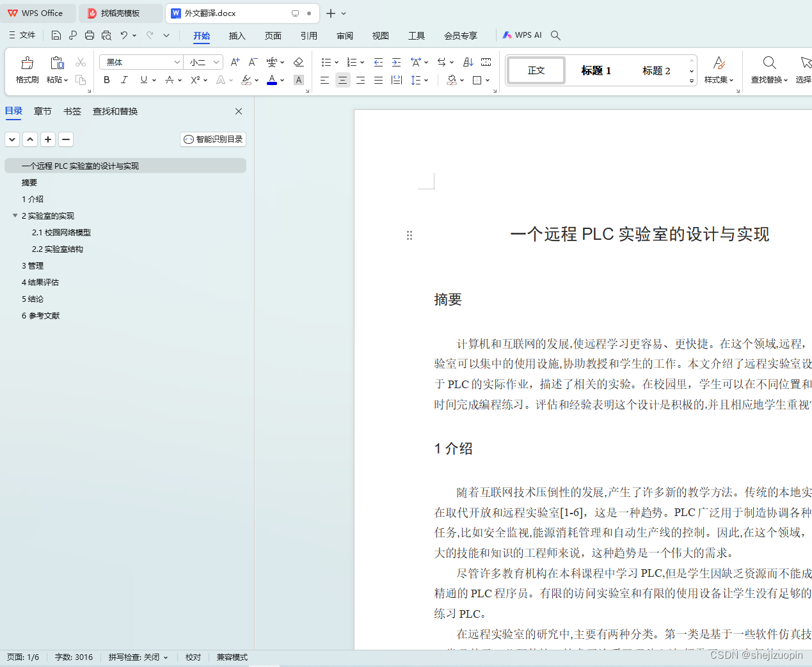
Task: Click the minus button in outline pane
Action: 66,139
